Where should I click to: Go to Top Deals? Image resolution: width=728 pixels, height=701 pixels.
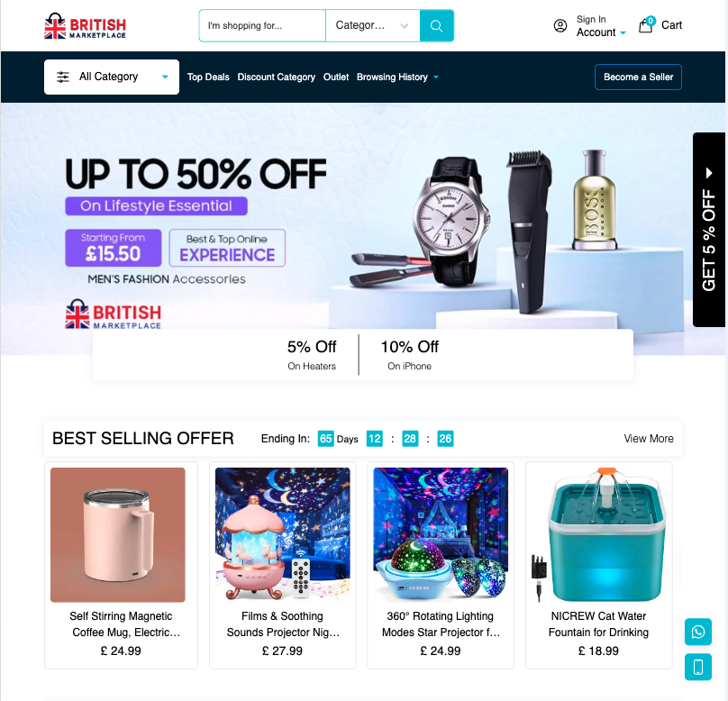pos(208,77)
